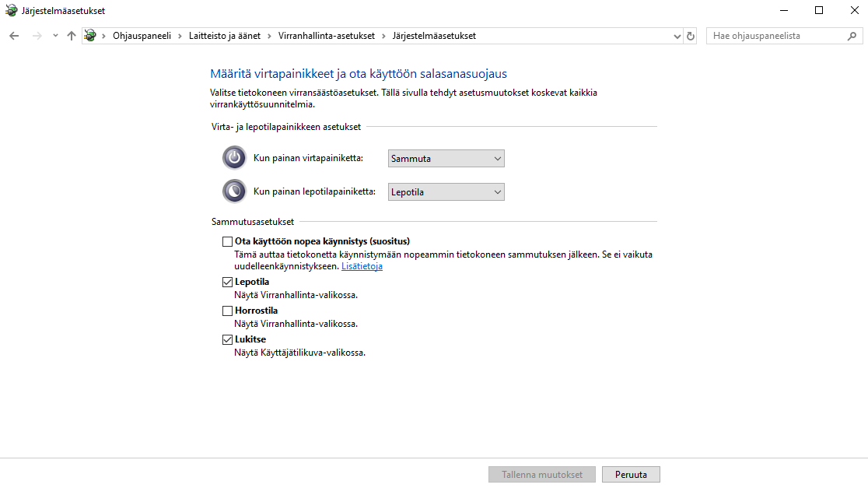Open the power button action dropdown Sammuta
This screenshot has height=488, width=868.
(446, 159)
